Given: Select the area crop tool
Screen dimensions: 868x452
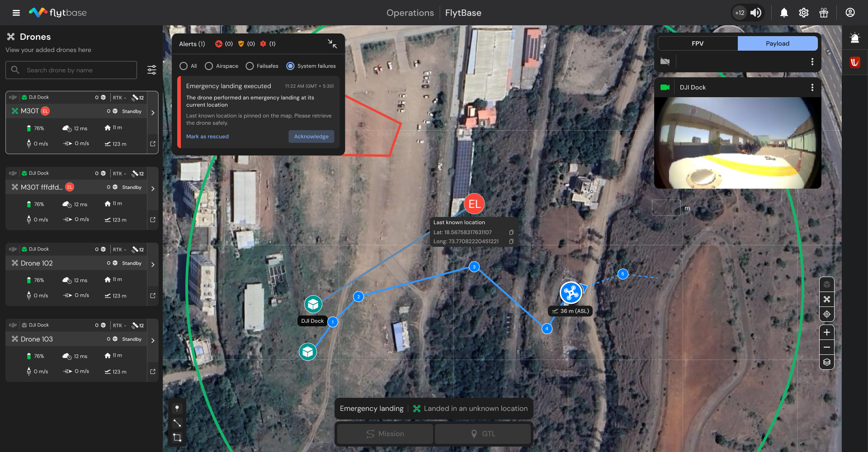Looking at the screenshot, I should coord(177,438).
